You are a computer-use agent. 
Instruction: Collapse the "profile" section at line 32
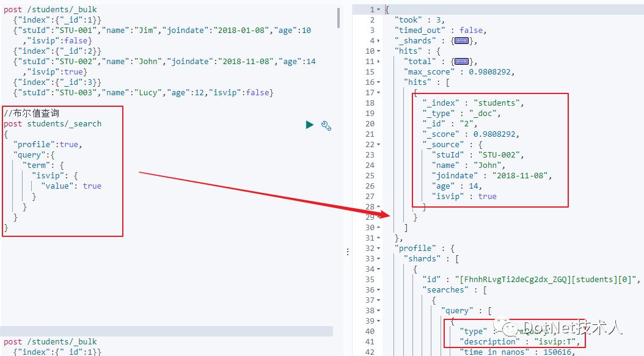[x=379, y=249]
